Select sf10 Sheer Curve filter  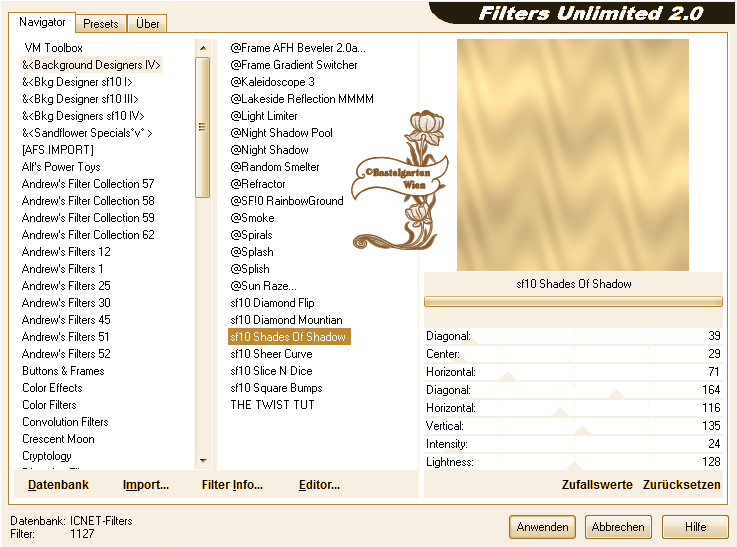click(x=271, y=354)
